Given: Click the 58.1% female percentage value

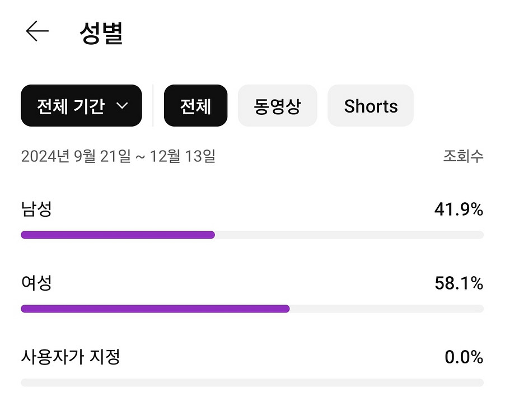Looking at the screenshot, I should click(x=459, y=283).
